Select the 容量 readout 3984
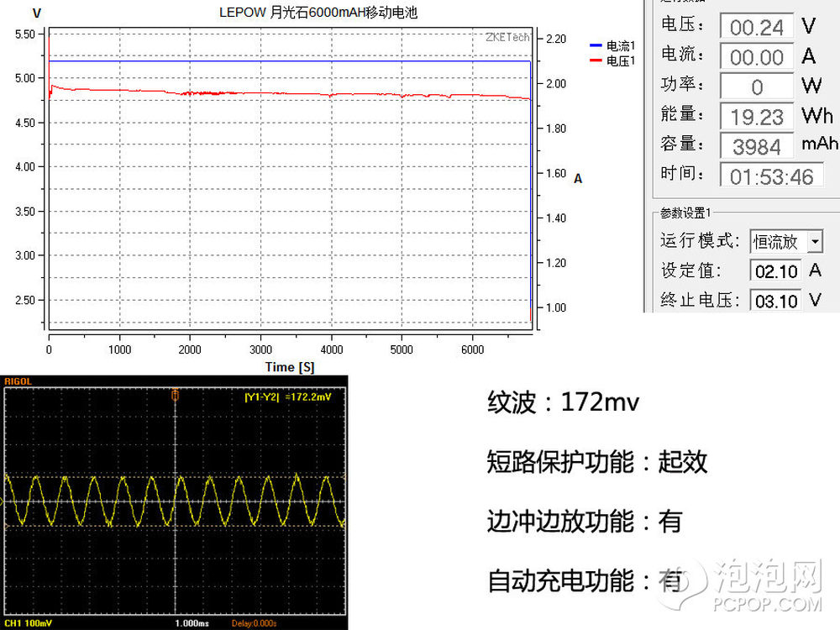This screenshot has width=840, height=630. coord(757,146)
